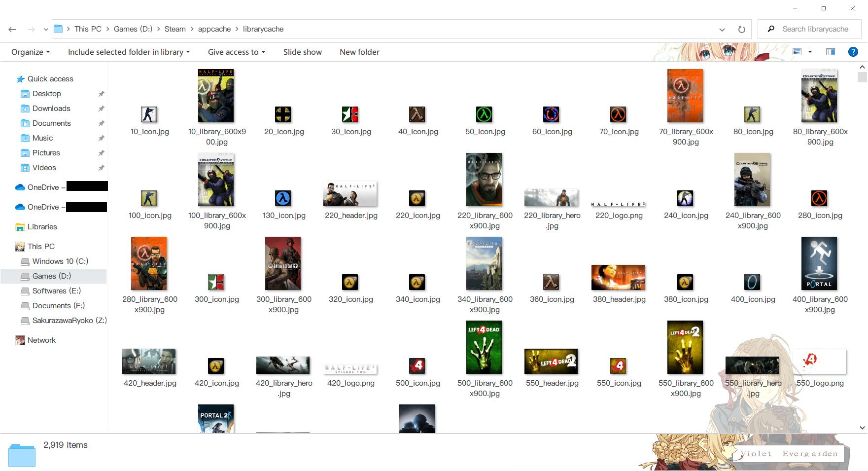Open Documents under Quick access
This screenshot has height=471, width=868.
[52, 123]
